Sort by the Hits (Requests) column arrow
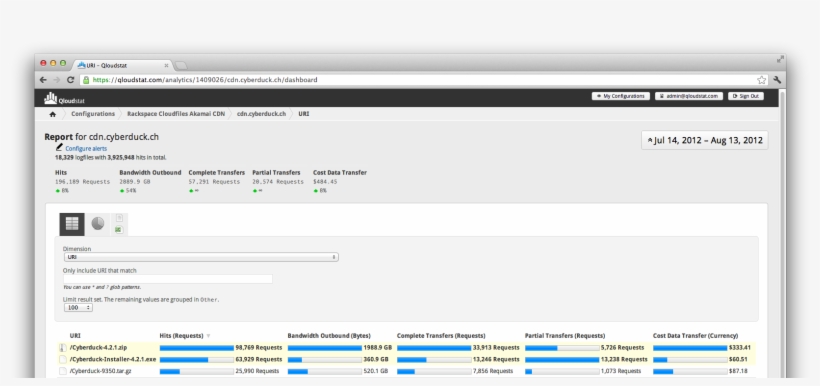 [x=208, y=336]
